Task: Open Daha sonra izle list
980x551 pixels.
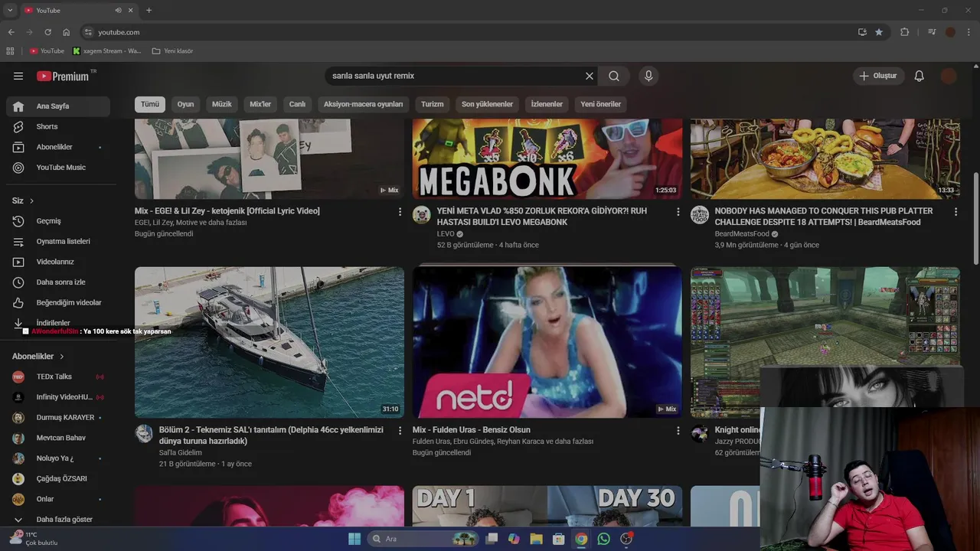Action: point(58,282)
